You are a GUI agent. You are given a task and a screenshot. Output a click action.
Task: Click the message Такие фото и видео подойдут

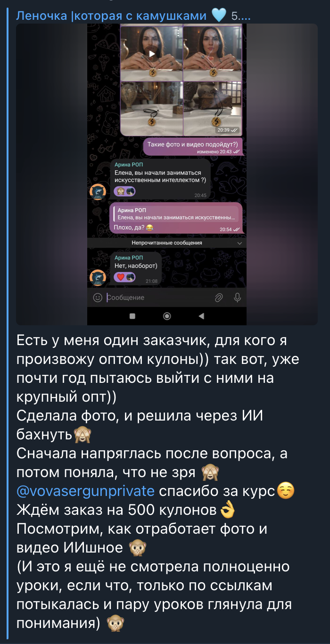tap(193, 144)
